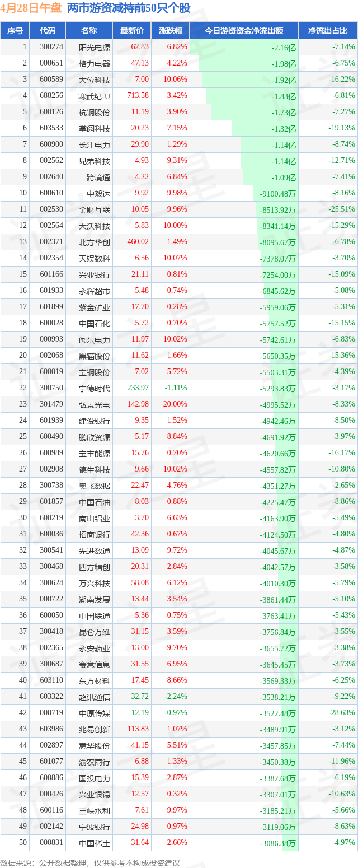Click the title 两市游资减持前50只个股

pos(129,8)
